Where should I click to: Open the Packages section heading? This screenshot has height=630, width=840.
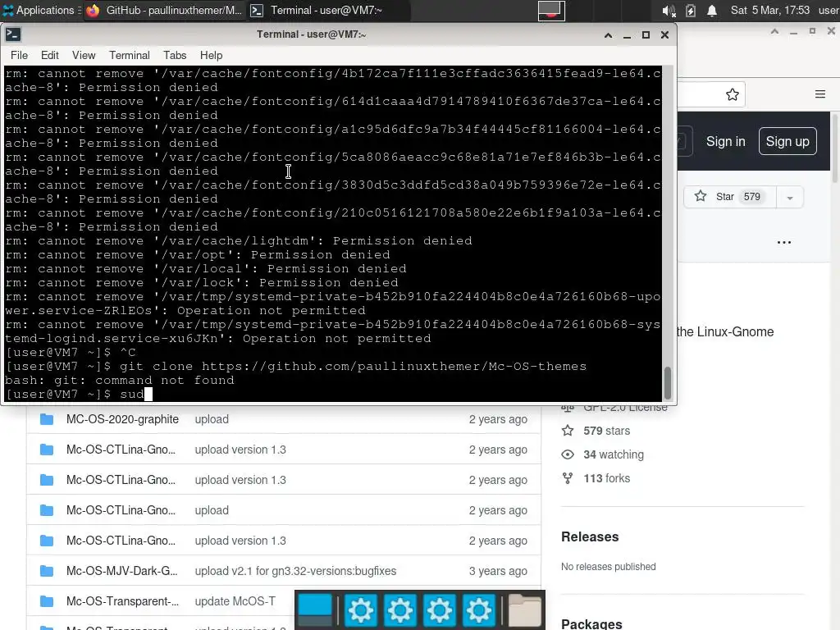(x=591, y=624)
